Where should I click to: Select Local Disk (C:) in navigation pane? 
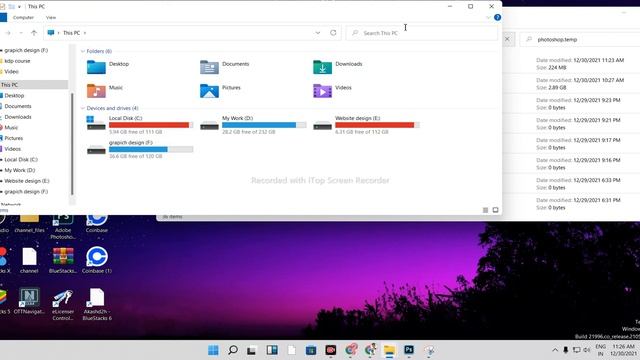coord(20,160)
